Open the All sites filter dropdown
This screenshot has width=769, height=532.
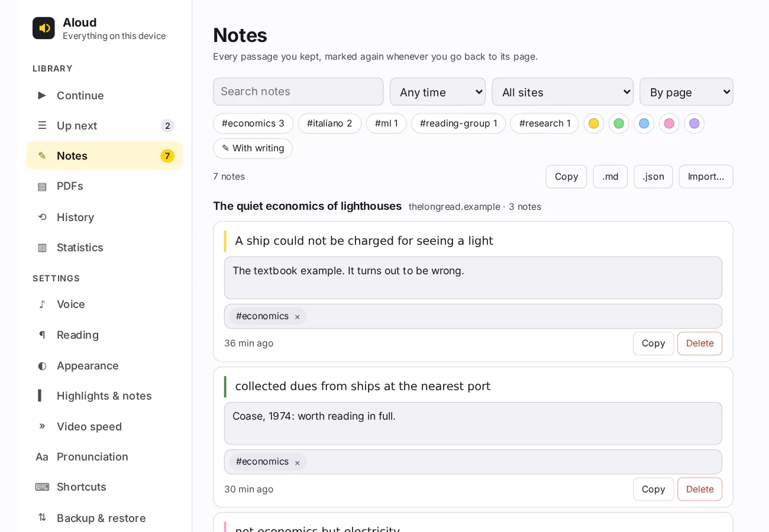[x=563, y=92]
